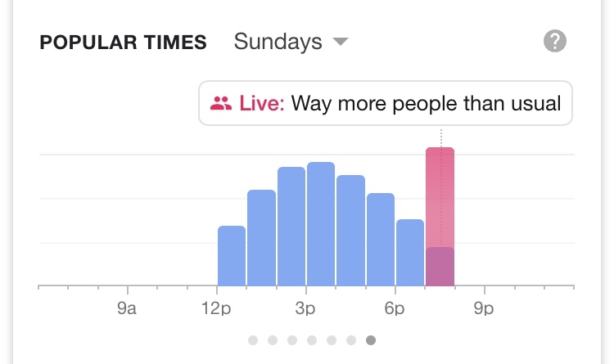The image size is (614, 364).
Task: Click the blue bar at 6p
Action: (x=410, y=253)
